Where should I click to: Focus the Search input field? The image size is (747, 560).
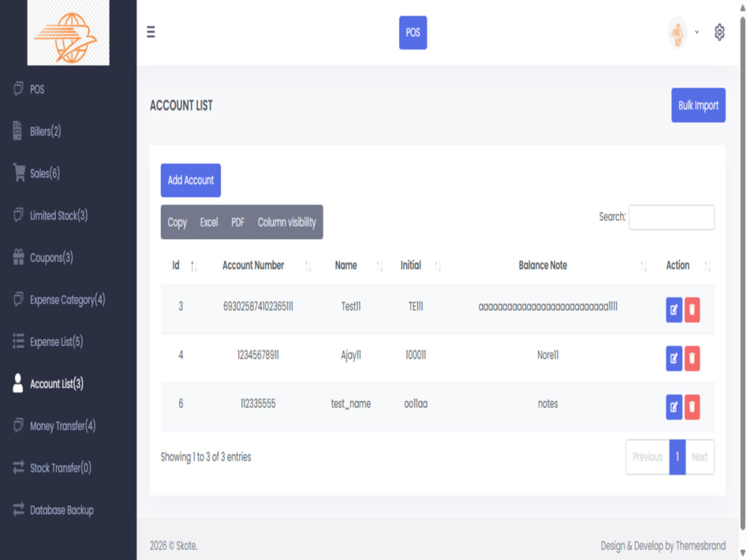click(672, 217)
